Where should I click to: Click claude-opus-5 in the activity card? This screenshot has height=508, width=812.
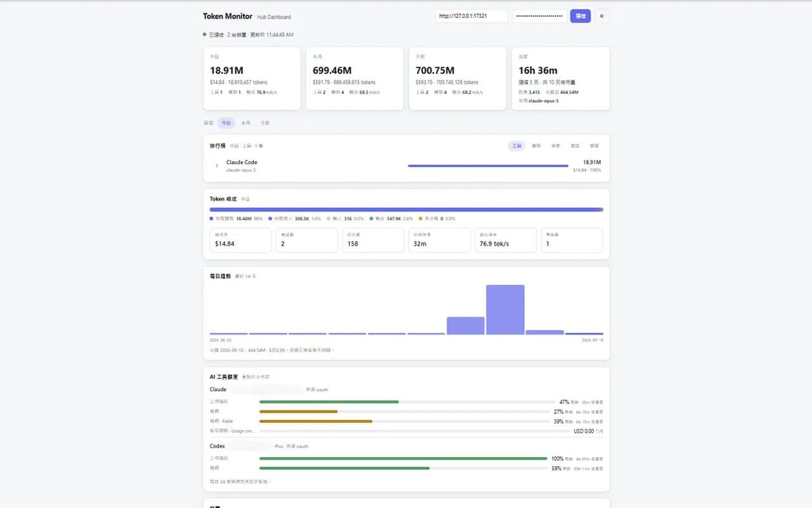tap(544, 101)
